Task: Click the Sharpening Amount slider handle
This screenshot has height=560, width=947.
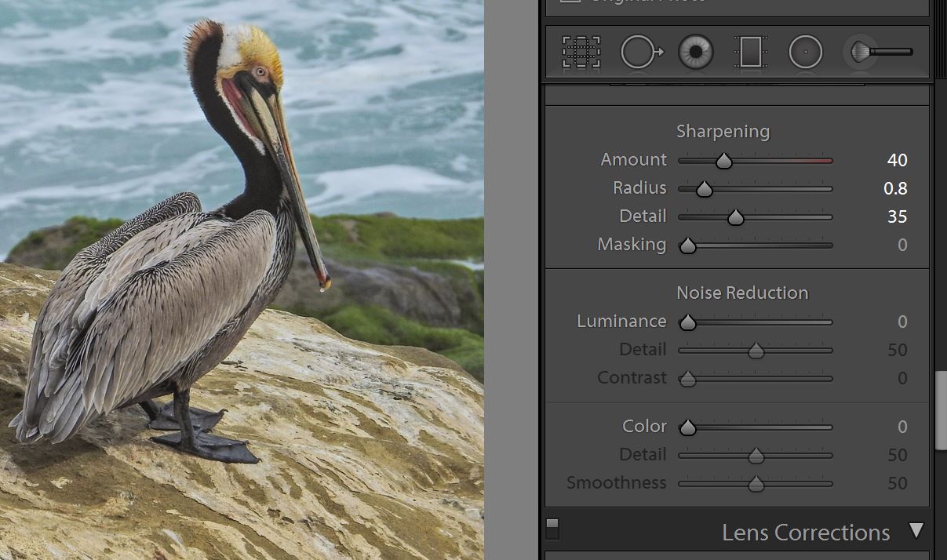Action: pyautogui.click(x=723, y=161)
